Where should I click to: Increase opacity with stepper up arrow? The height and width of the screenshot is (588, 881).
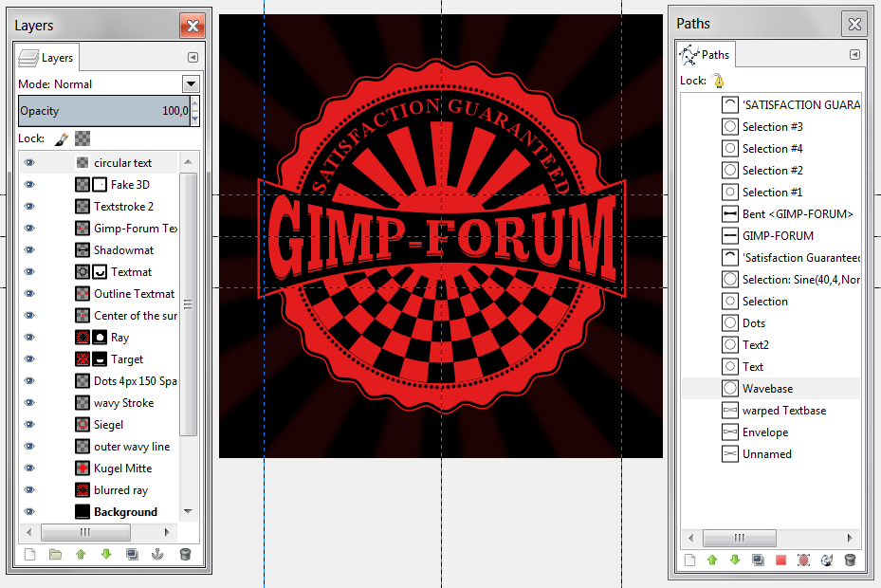[x=195, y=103]
